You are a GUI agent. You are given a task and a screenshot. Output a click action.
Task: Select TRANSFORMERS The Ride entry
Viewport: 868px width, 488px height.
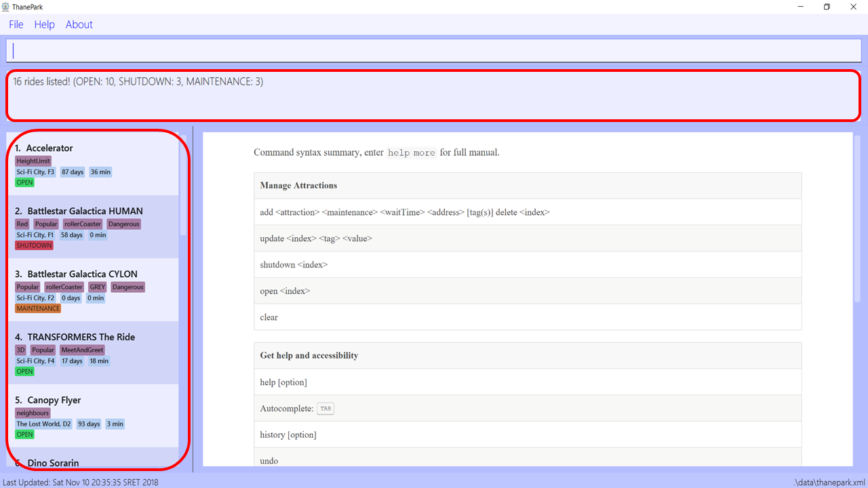point(93,353)
